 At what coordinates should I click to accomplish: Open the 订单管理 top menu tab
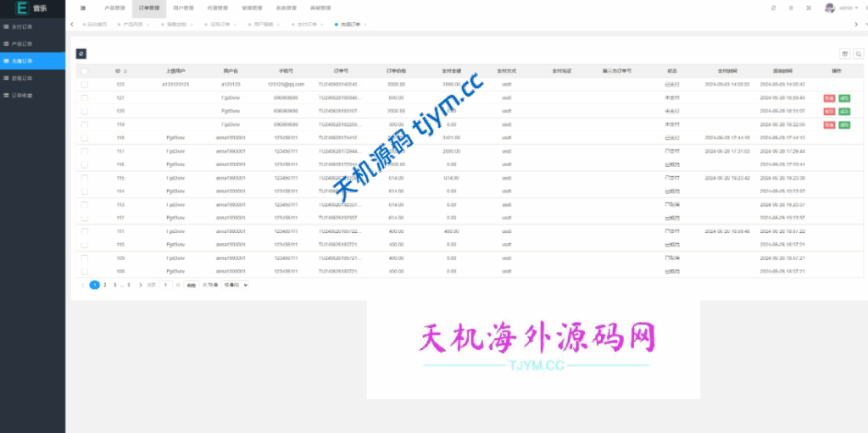click(x=148, y=8)
